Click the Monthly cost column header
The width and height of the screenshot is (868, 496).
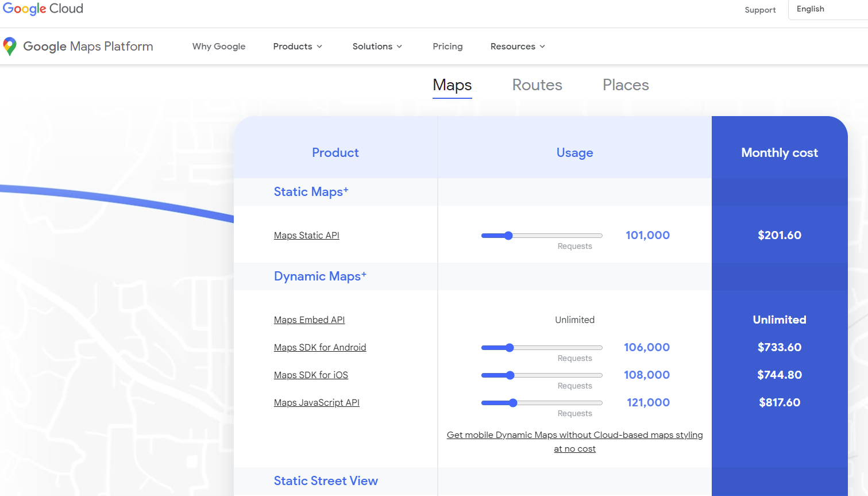tap(780, 153)
